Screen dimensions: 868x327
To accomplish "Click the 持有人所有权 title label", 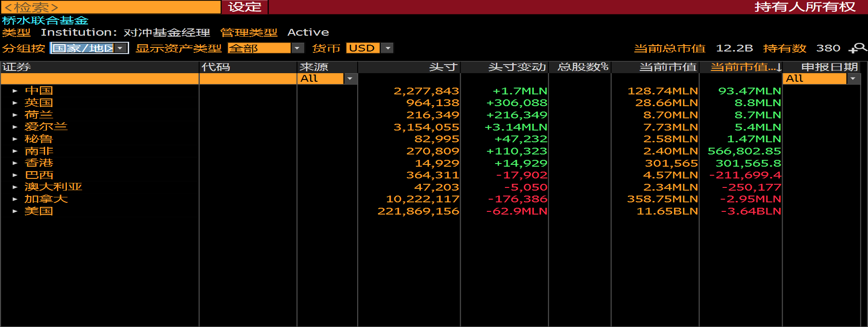I will click(x=805, y=7).
